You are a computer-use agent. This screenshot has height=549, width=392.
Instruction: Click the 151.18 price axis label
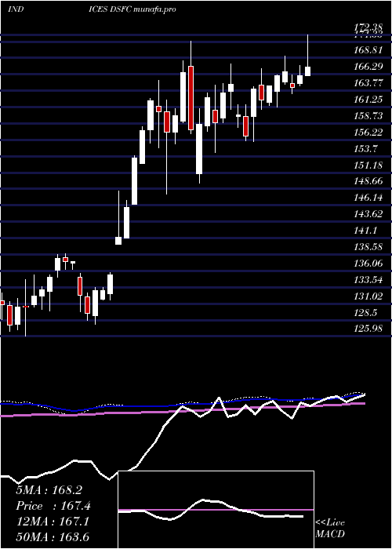point(368,165)
